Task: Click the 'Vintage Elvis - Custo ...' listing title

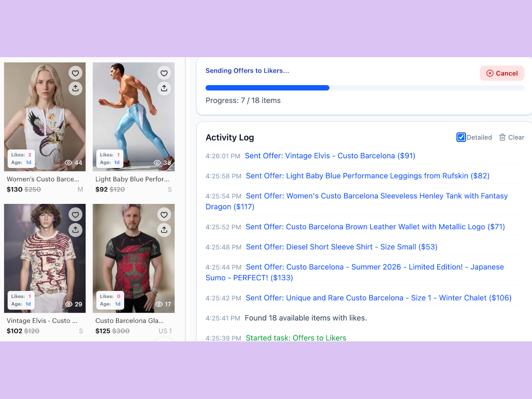Action: 42,321
